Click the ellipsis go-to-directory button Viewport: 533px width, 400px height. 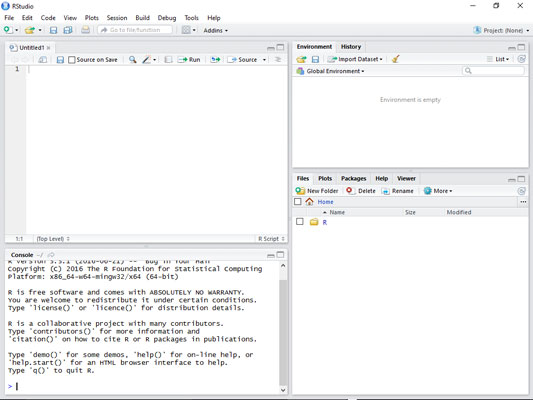click(x=523, y=202)
